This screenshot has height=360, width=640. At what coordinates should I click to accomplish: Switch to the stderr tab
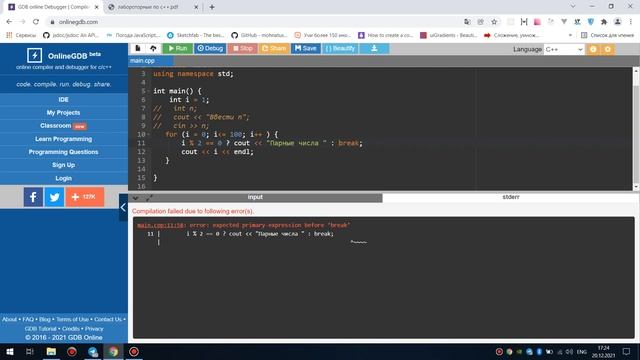pos(511,197)
